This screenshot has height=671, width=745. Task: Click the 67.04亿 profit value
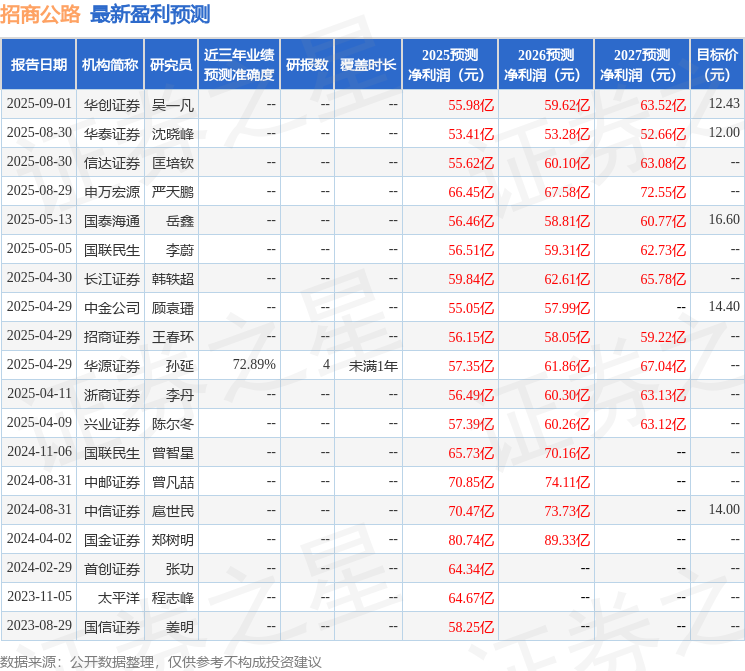(x=663, y=365)
